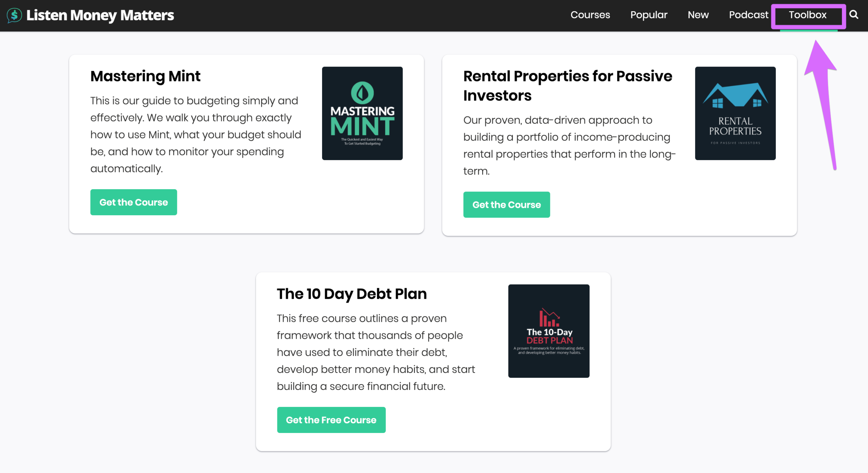Select the New nav item
868x473 pixels.
[698, 15]
